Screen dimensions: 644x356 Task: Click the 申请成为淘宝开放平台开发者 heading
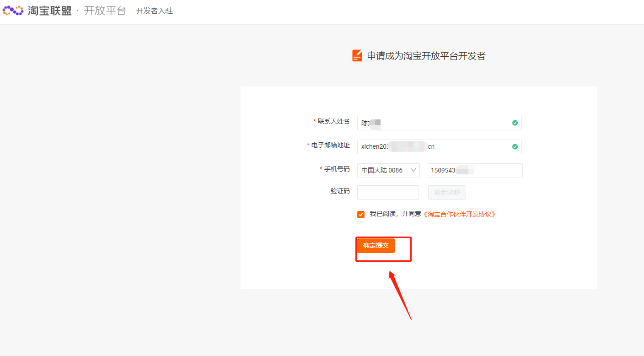click(426, 56)
